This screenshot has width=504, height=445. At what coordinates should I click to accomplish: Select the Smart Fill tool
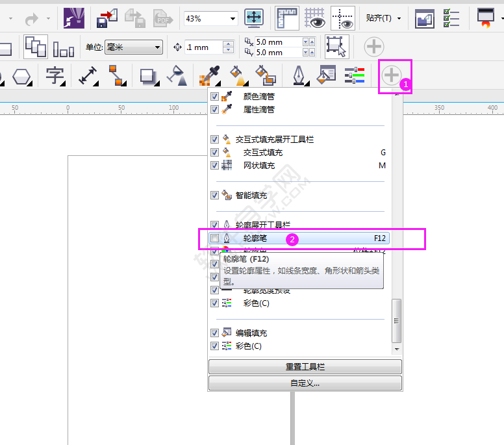(x=266, y=76)
